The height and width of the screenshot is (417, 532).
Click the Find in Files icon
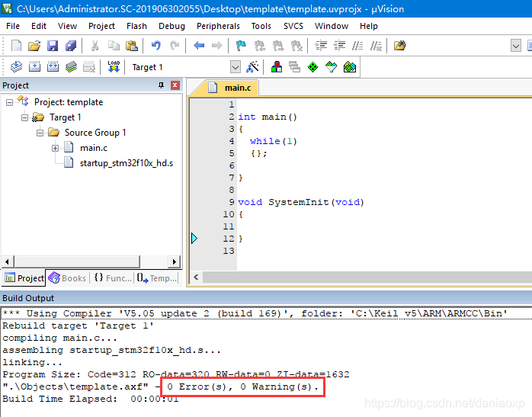(x=400, y=46)
